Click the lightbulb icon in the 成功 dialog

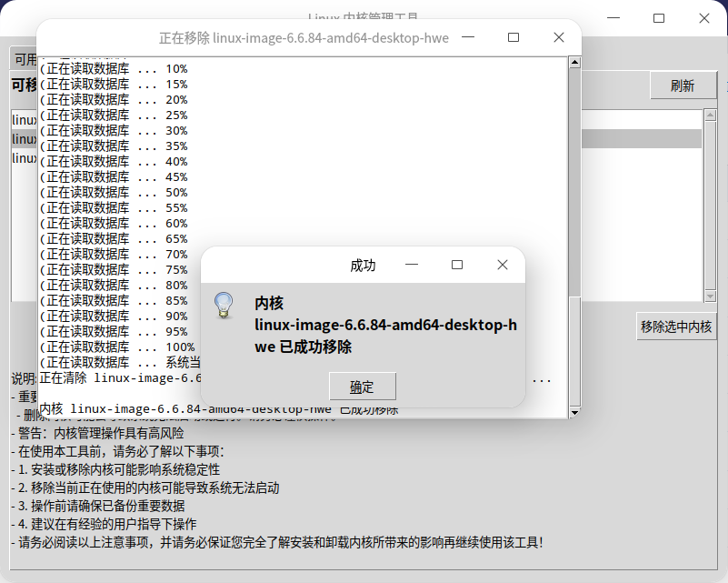pos(224,306)
